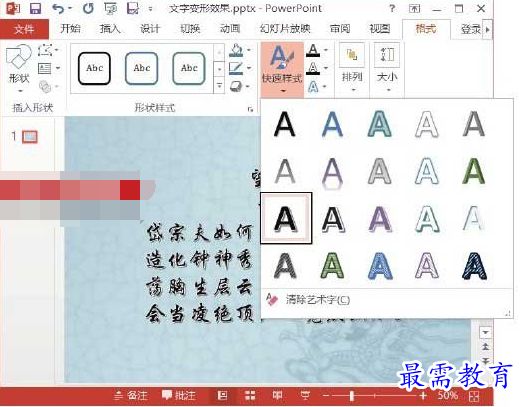Open the 动画 animations tab
Screen dimensions: 521x407
pyautogui.click(x=230, y=29)
